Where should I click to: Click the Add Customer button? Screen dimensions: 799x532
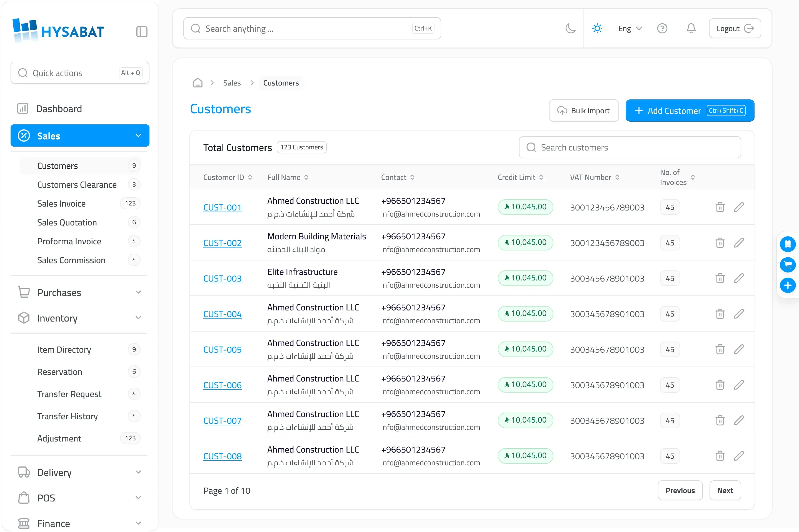[690, 111]
